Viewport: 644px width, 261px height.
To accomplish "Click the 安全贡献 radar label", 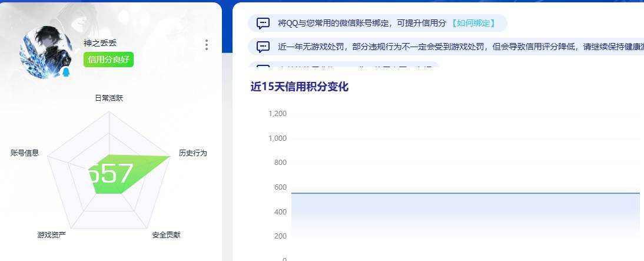I will pyautogui.click(x=166, y=234).
